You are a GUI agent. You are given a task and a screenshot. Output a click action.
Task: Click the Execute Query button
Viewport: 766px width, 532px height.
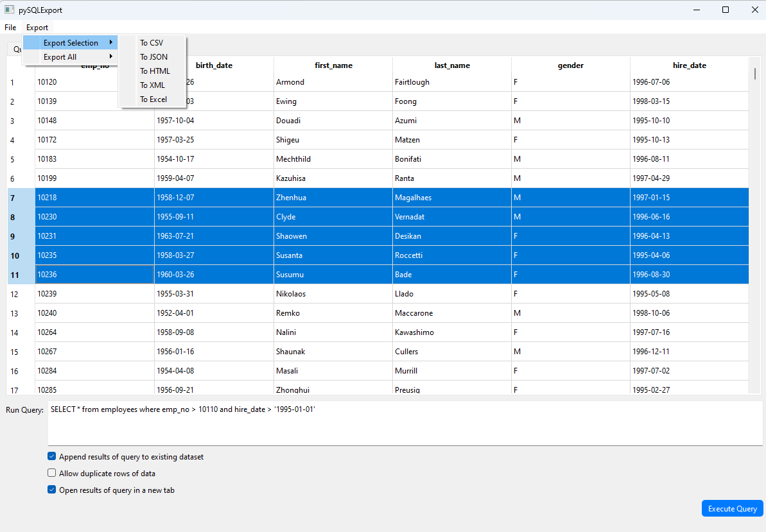(733, 508)
